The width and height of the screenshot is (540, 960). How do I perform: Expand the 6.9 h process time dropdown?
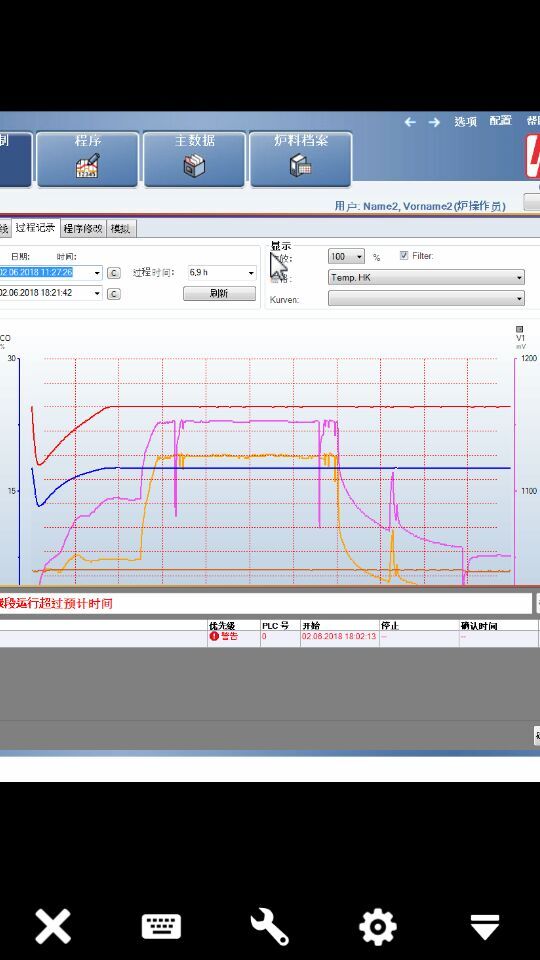[x=222, y=272]
